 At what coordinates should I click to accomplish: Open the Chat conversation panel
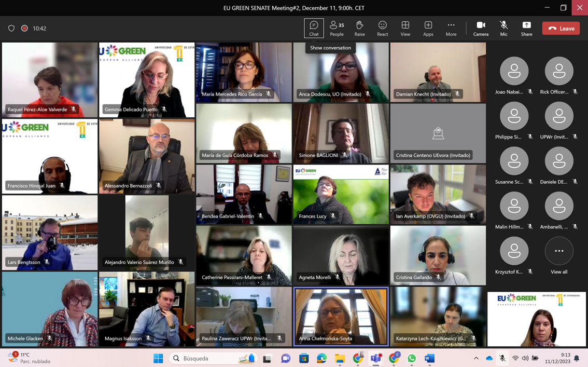tap(314, 28)
